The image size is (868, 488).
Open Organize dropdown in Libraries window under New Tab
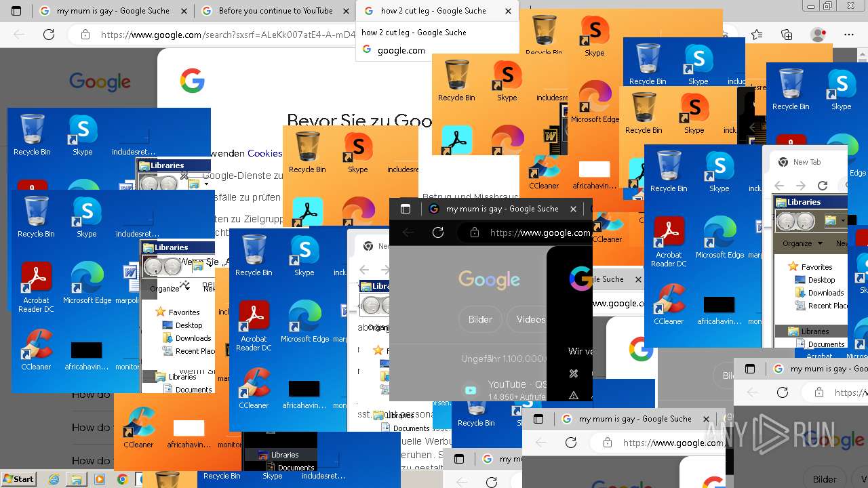(x=802, y=243)
